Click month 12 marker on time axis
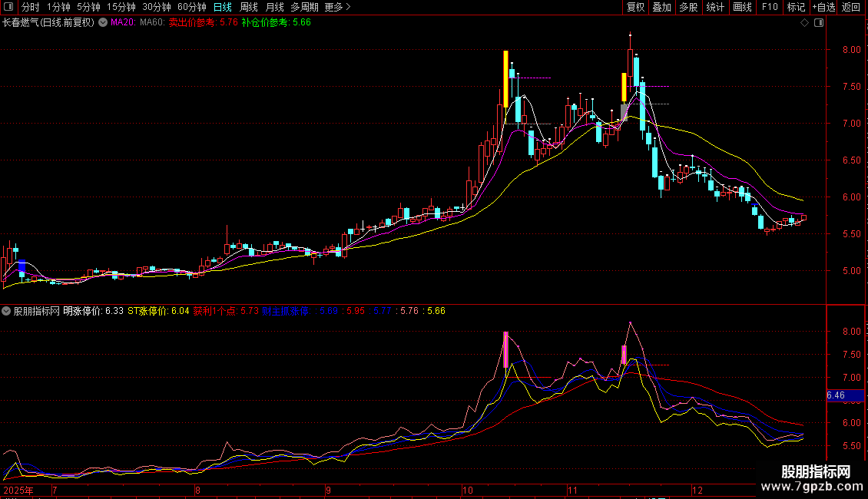 [697, 490]
